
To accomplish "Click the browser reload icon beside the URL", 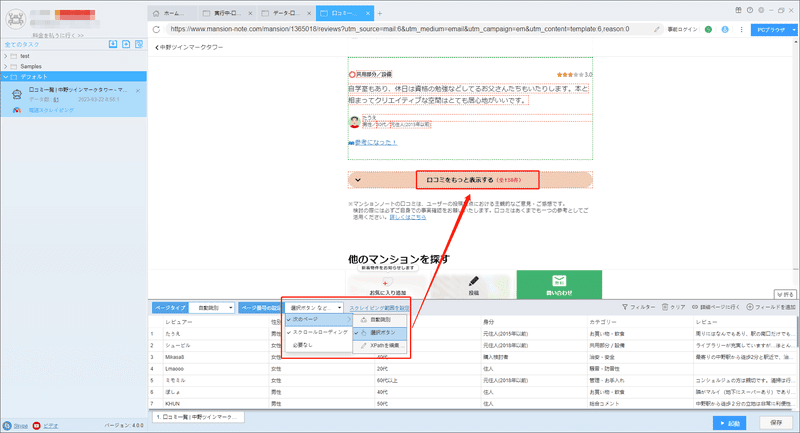I will 156,30.
